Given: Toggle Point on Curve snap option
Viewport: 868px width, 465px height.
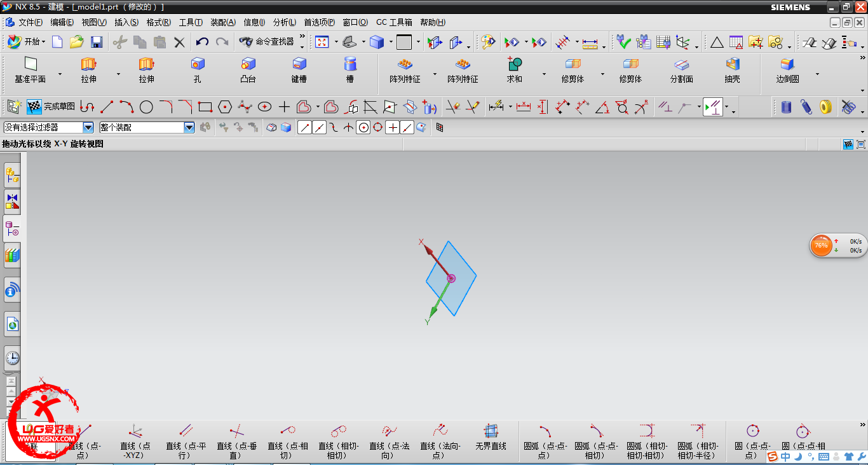Looking at the screenshot, I should point(407,128).
